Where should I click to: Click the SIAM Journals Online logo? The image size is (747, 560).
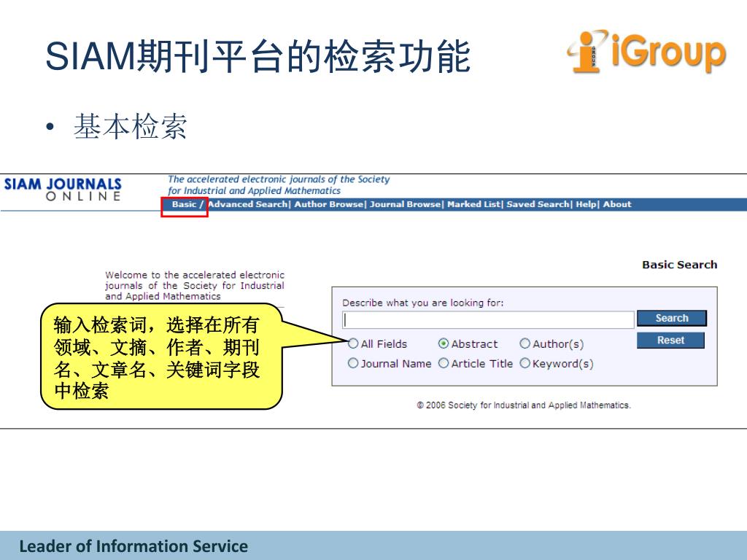[63, 190]
